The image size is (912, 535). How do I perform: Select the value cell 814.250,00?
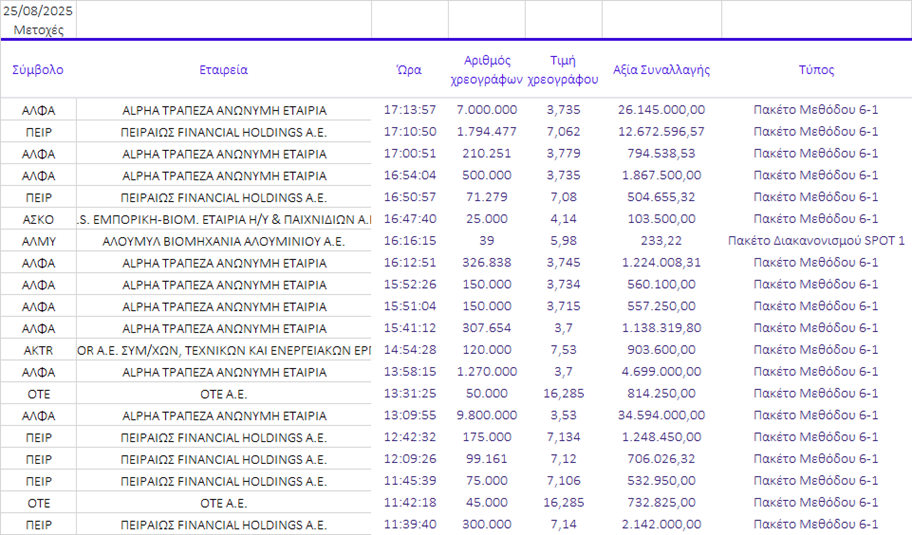coord(661,394)
